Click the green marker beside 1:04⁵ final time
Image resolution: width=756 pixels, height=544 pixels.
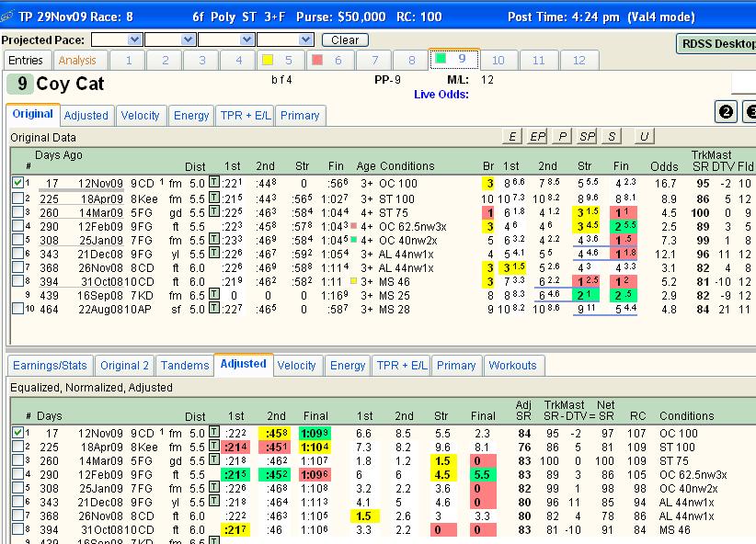click(x=353, y=239)
